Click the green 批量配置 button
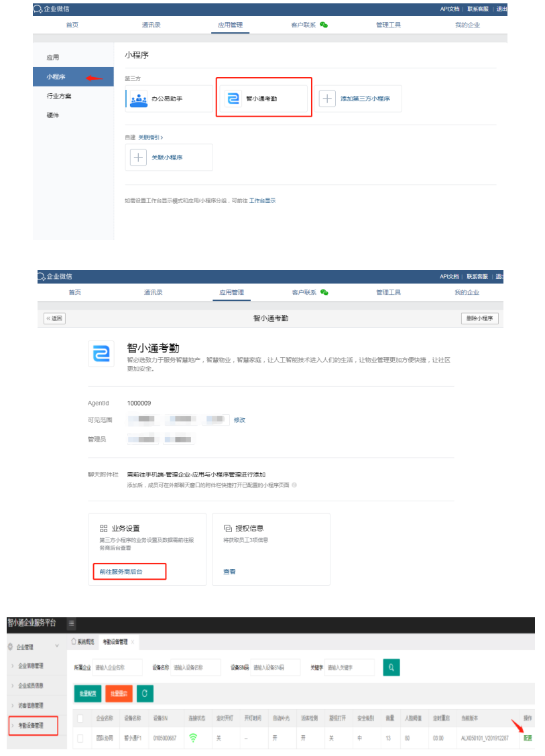 click(x=87, y=693)
